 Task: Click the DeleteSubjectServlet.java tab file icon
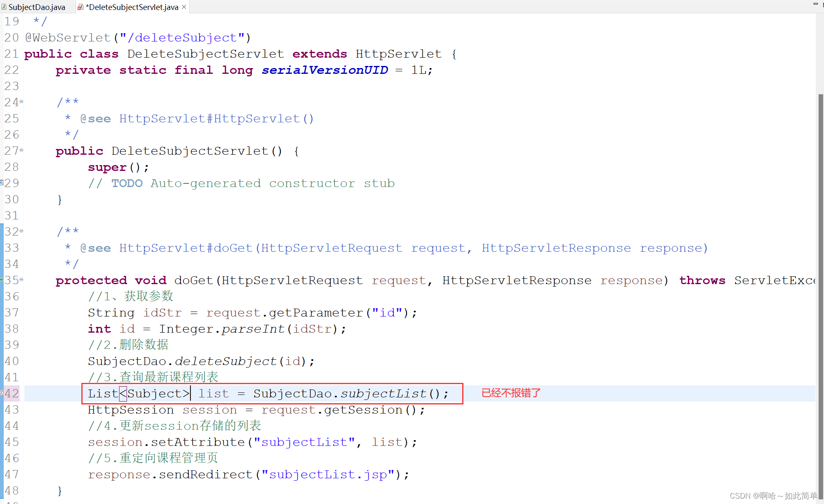[80, 7]
